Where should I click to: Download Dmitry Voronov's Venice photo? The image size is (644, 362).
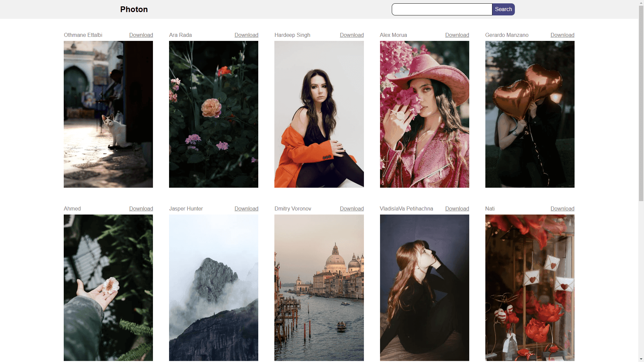tap(352, 208)
